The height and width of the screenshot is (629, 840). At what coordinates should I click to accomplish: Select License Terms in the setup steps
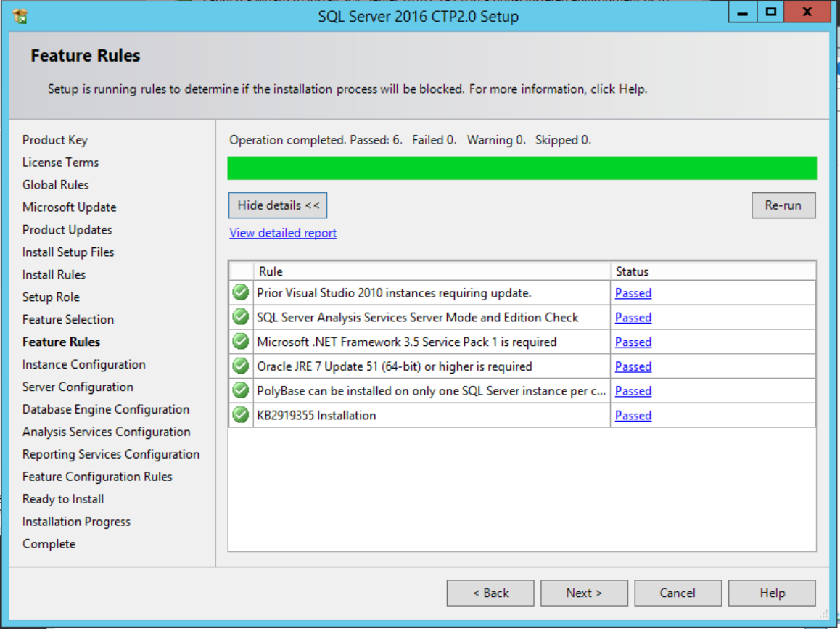coord(60,163)
